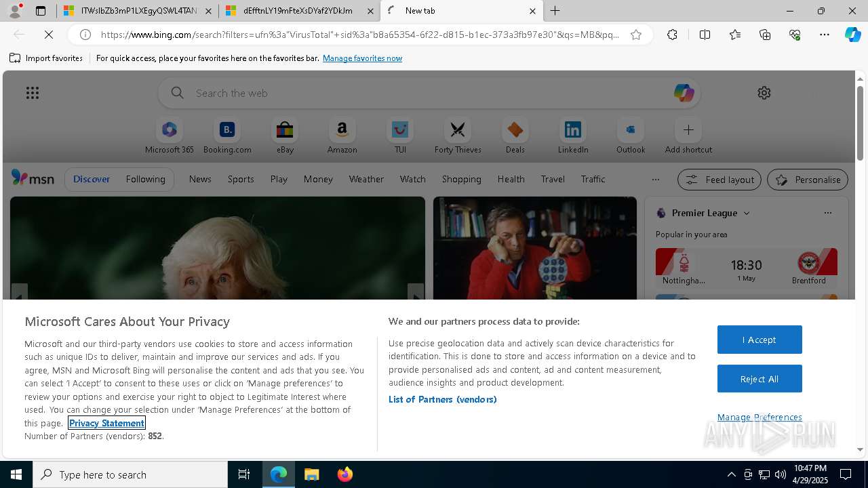Click the I Accept button
Screen dimensions: 868x488
(759, 340)
